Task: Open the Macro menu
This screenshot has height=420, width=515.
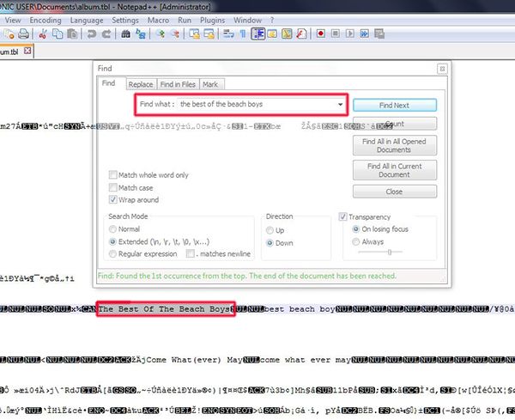Action: tap(158, 21)
